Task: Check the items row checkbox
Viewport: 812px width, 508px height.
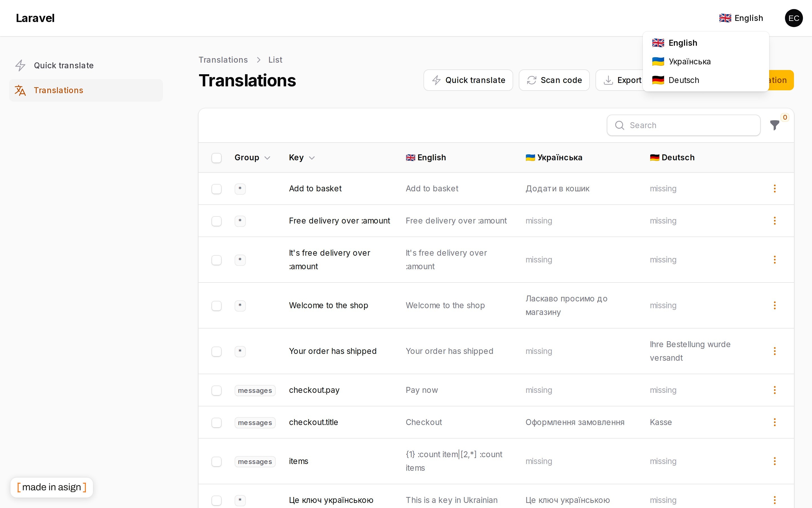Action: 217,462
